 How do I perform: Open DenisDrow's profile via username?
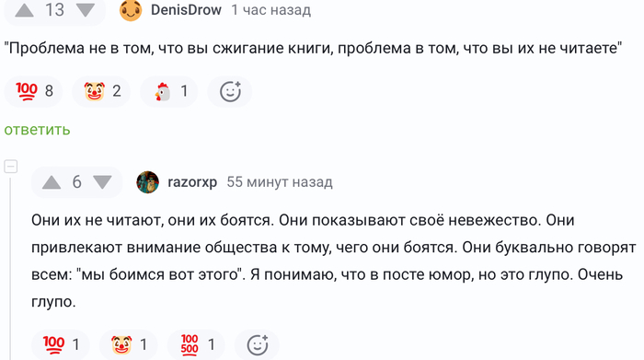186,10
